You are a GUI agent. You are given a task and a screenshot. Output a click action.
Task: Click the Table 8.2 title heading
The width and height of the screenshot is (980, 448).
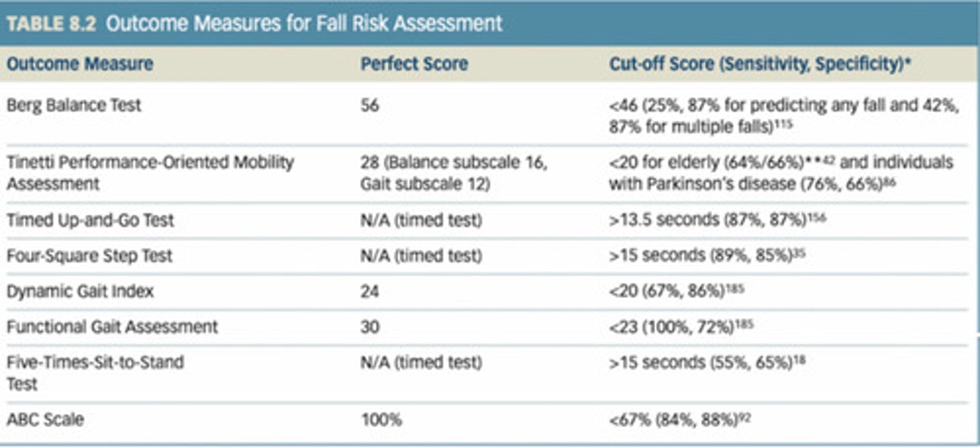[255, 24]
